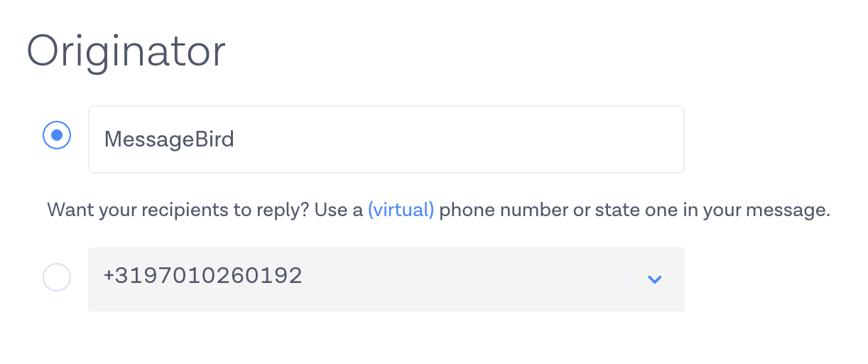
Task: Click the empty radio circle icon
Action: 57,277
